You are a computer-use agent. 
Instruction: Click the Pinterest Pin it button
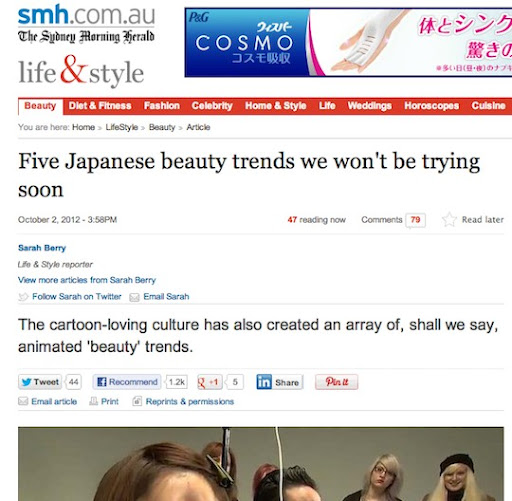pos(337,382)
